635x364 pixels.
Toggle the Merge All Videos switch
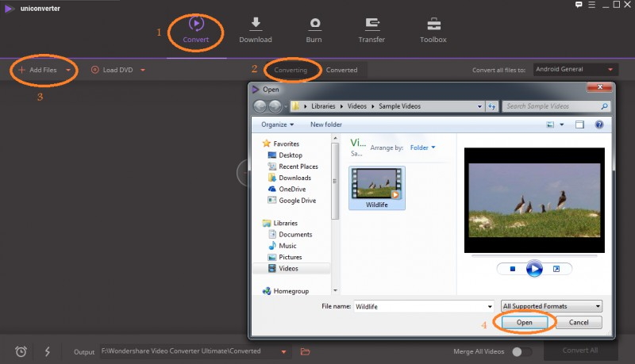click(521, 352)
